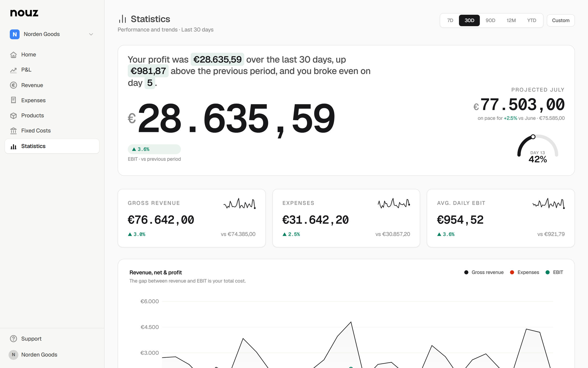
Task: Switch to the YTD time range
Action: point(532,20)
